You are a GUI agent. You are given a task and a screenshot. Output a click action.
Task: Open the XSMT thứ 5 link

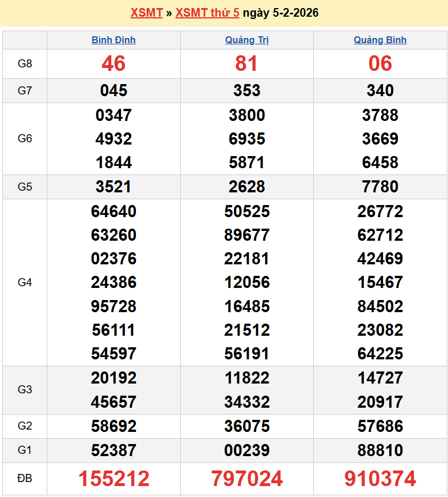point(207,13)
